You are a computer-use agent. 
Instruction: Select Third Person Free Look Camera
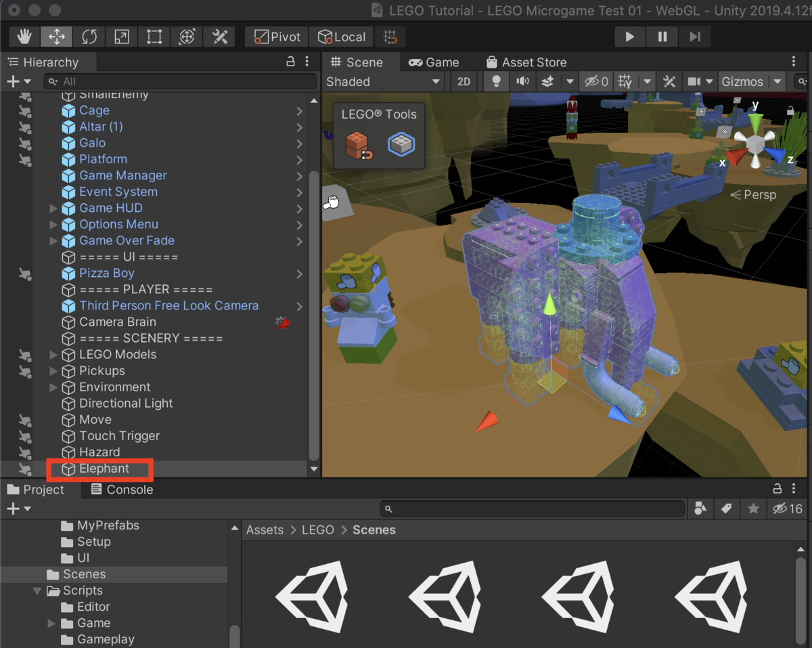pyautogui.click(x=168, y=305)
